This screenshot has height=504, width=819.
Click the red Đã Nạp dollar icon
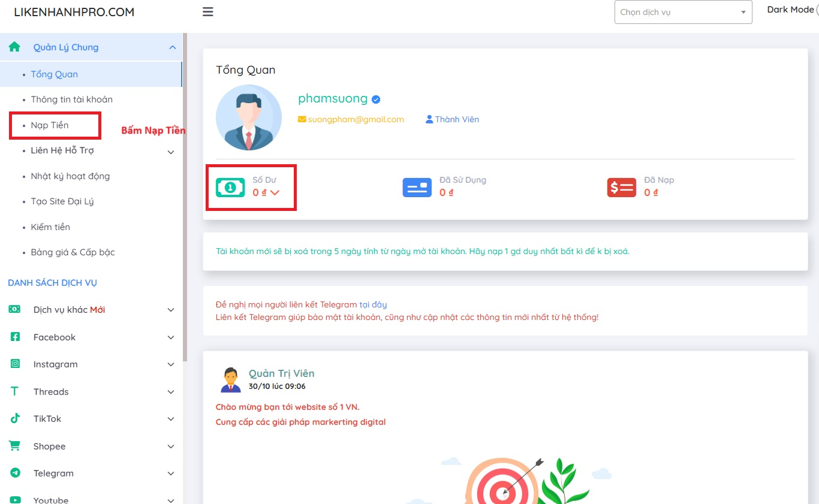pyautogui.click(x=621, y=187)
